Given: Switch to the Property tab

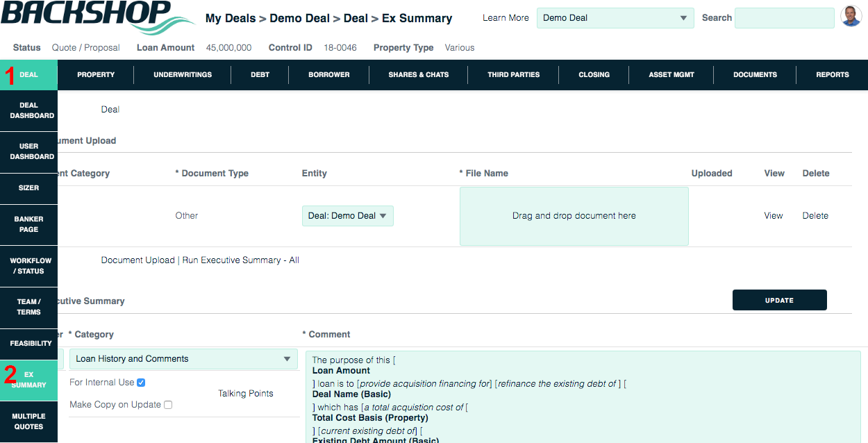Looking at the screenshot, I should (x=96, y=75).
